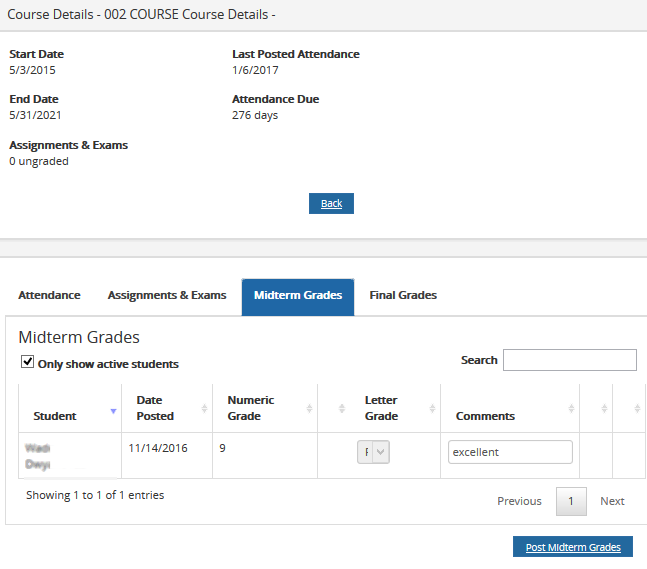647x569 pixels.
Task: Click sort icon in second-to-last column
Action: click(604, 408)
